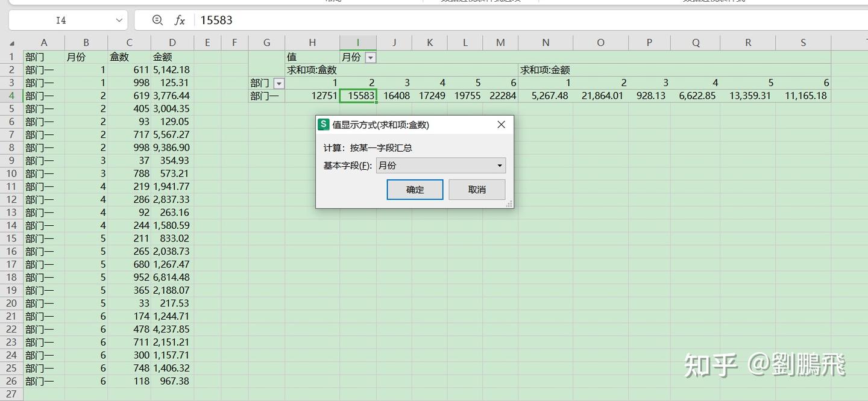
Task: Open the 月份 filter arrow on pivot table
Action: pos(372,57)
